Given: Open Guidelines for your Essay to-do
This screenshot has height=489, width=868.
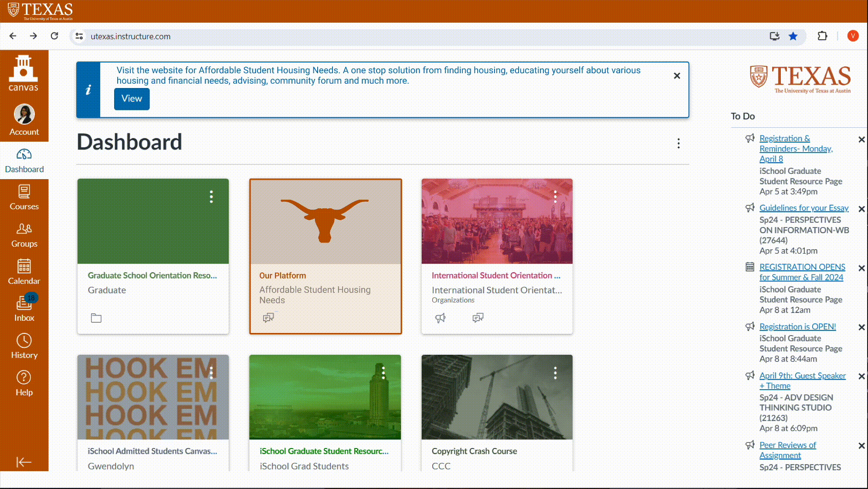Looking at the screenshot, I should pyautogui.click(x=804, y=208).
